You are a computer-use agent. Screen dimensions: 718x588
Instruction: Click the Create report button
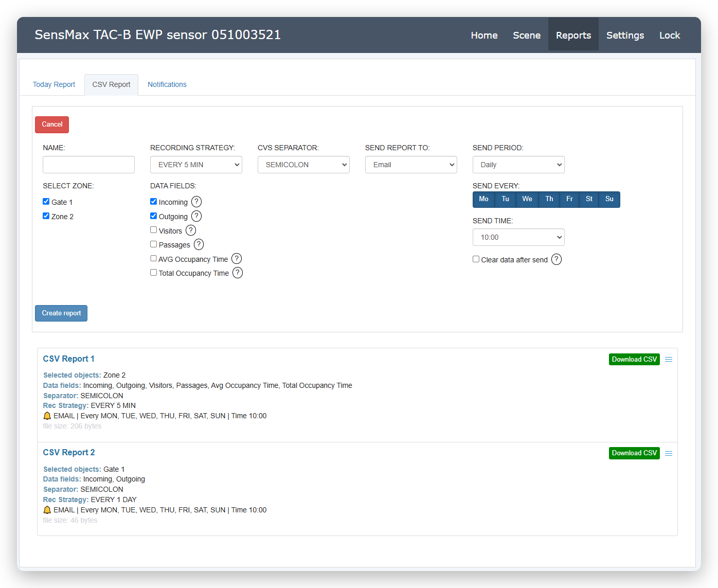point(61,313)
